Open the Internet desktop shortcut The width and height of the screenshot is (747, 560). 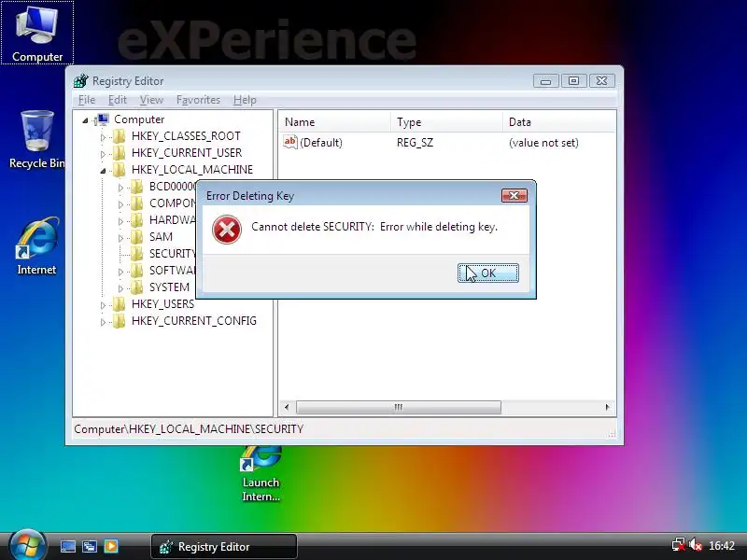tap(36, 246)
